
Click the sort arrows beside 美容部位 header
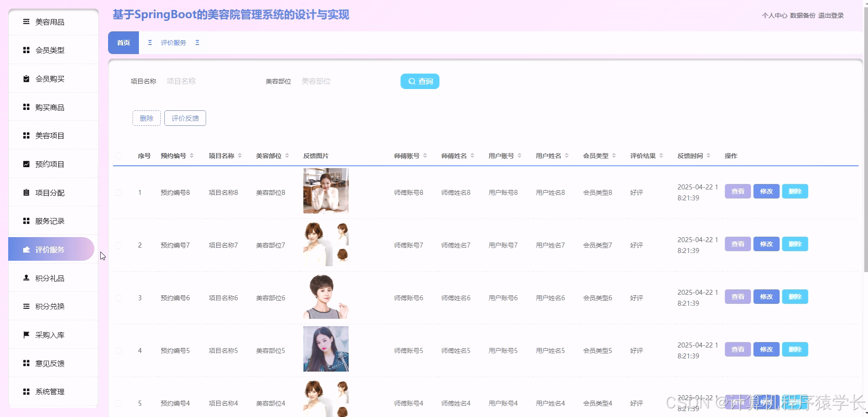[287, 156]
